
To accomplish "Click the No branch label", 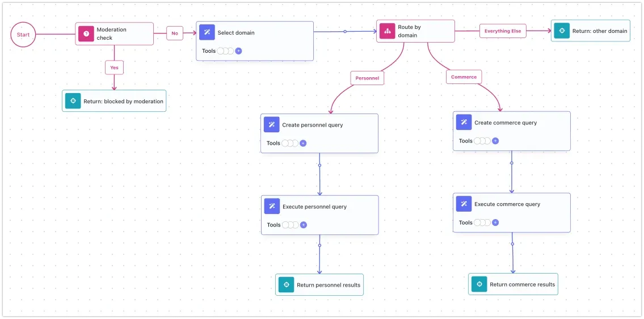I will click(175, 33).
